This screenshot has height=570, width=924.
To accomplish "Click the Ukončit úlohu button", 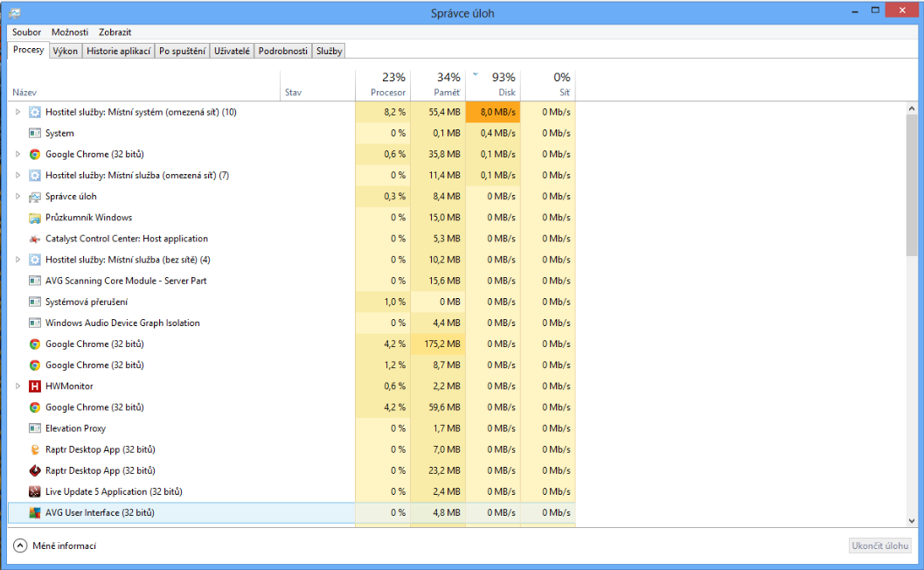I will [879, 546].
